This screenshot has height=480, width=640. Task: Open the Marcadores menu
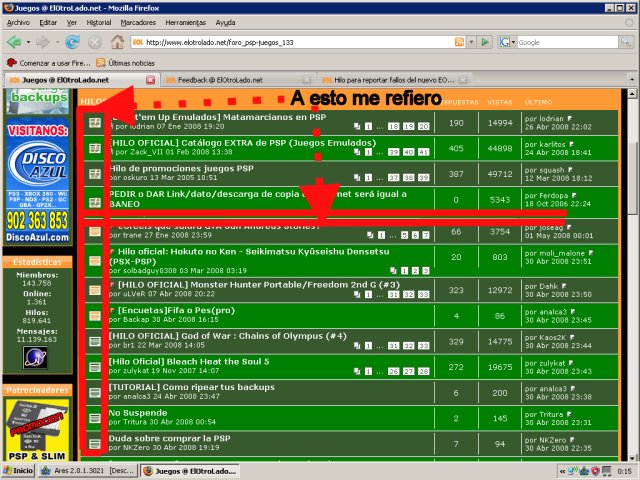(x=138, y=23)
